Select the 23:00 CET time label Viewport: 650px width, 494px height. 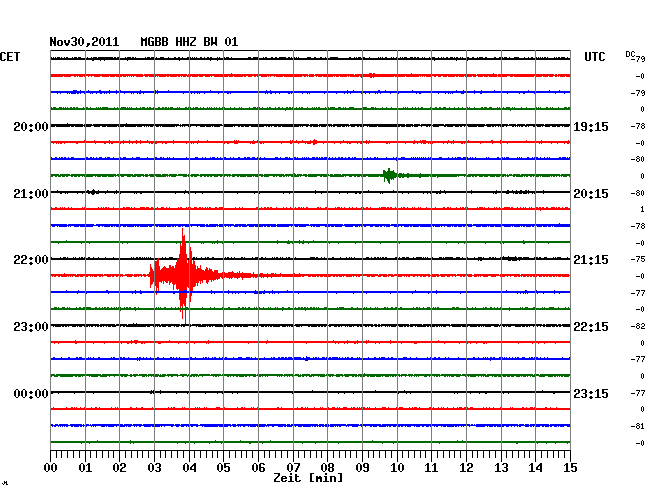click(x=31, y=327)
